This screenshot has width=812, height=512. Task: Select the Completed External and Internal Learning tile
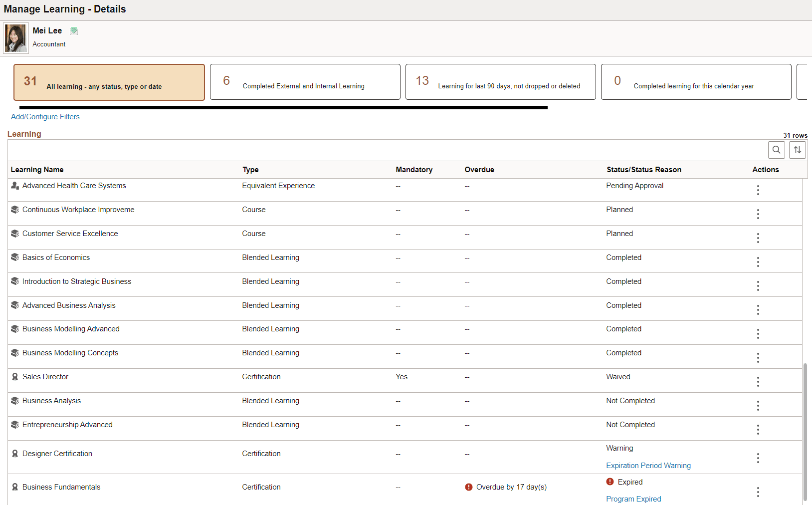click(305, 82)
